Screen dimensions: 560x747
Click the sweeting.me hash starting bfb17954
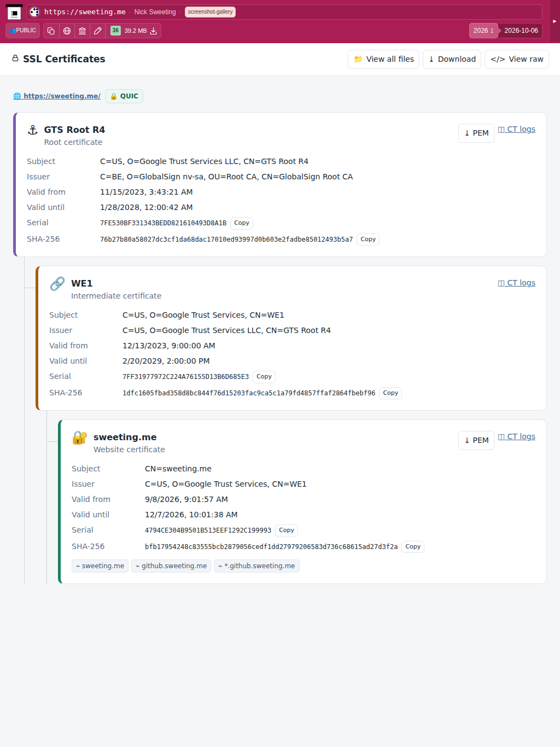click(x=271, y=547)
